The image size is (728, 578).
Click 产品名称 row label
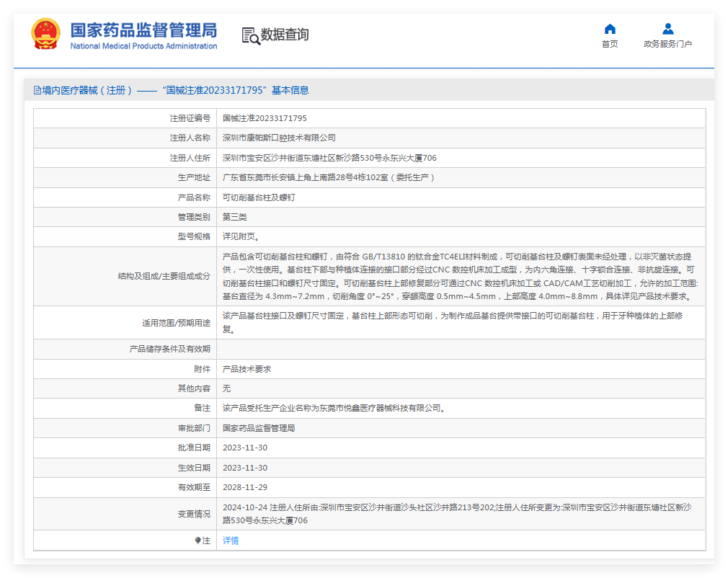coord(194,197)
